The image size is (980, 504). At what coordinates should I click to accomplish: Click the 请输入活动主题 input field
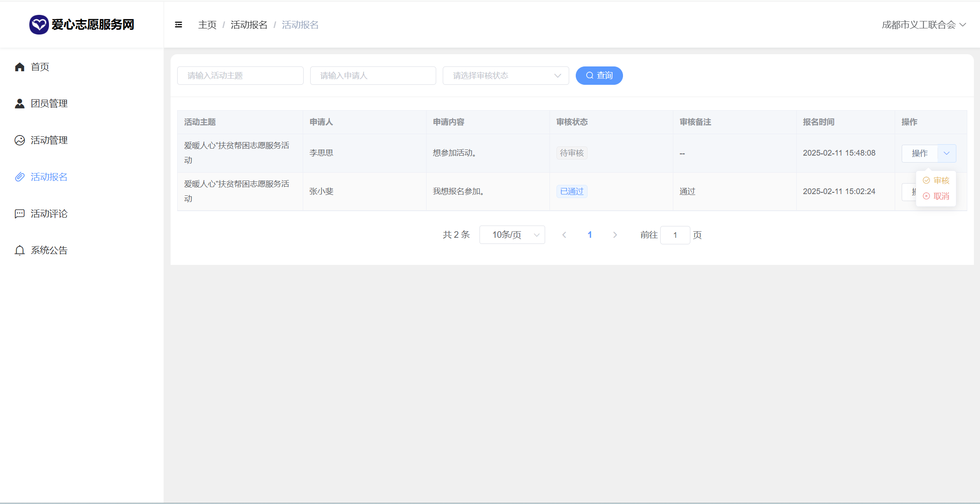240,76
